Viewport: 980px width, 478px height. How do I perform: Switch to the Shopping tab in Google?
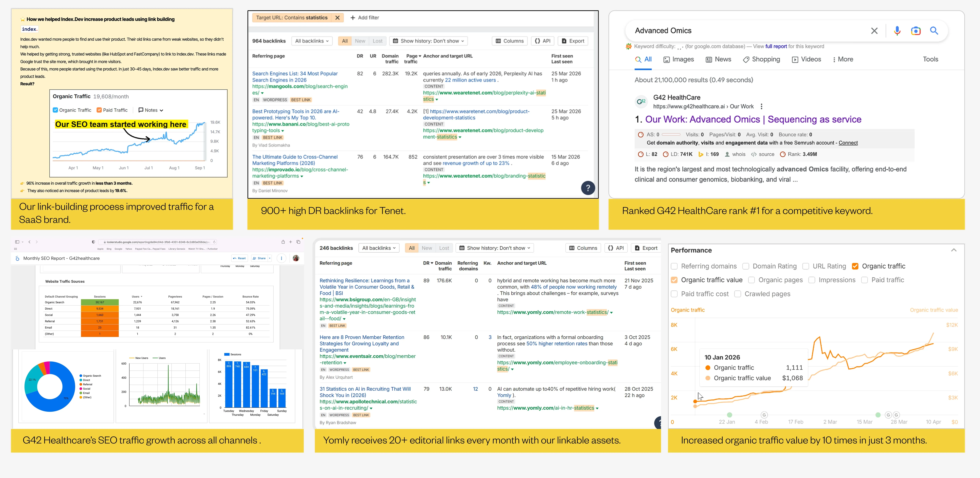761,59
